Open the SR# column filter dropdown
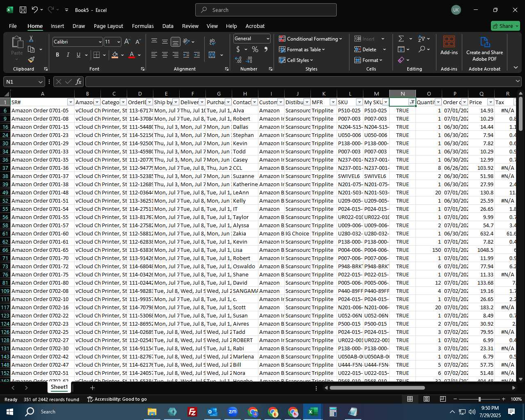 point(71,102)
